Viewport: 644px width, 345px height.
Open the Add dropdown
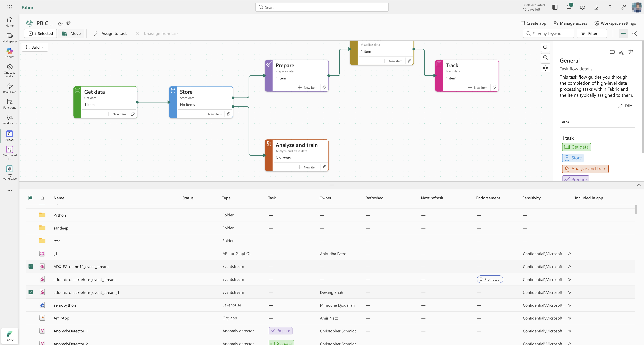click(35, 47)
